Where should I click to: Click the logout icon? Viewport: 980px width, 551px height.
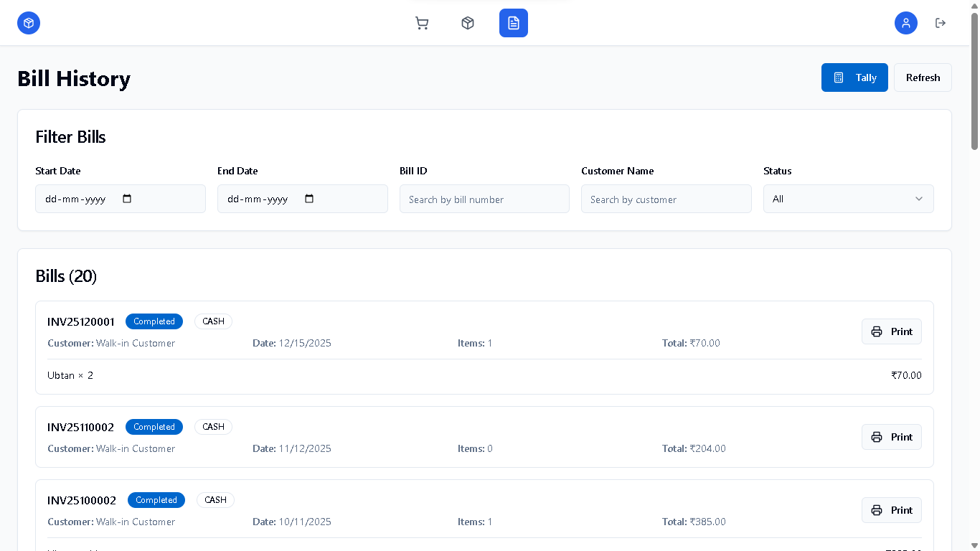tap(941, 23)
